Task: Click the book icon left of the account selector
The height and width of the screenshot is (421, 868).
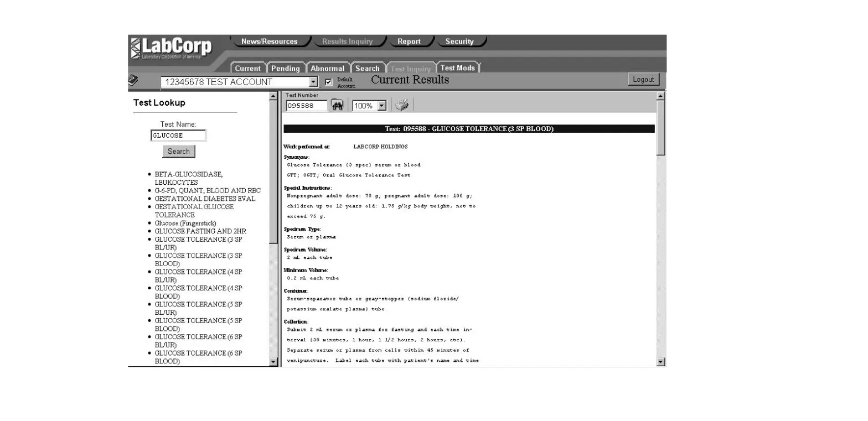Action: tap(133, 80)
